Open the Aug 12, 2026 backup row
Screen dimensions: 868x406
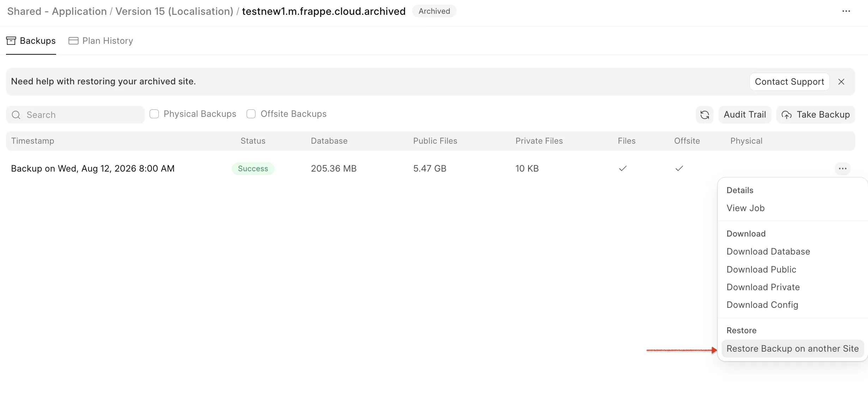430,168
